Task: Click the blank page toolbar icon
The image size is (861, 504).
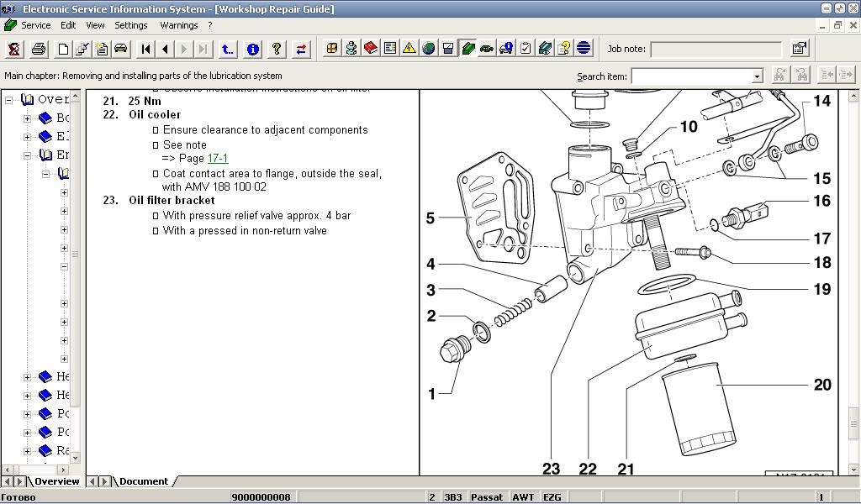Action: coord(63,49)
